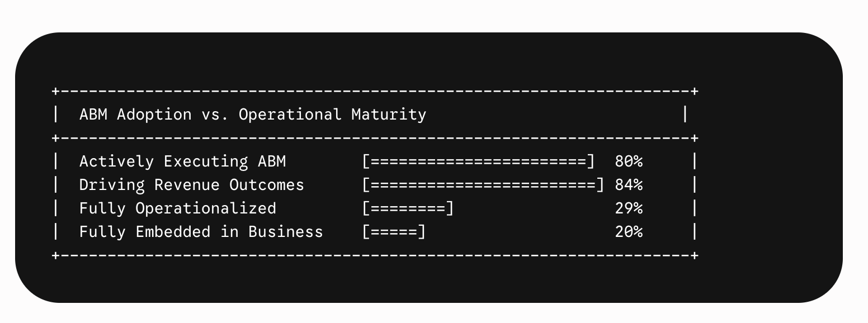Click the word 'Executing' in first row
This screenshot has height=323, width=868.
click(x=206, y=161)
